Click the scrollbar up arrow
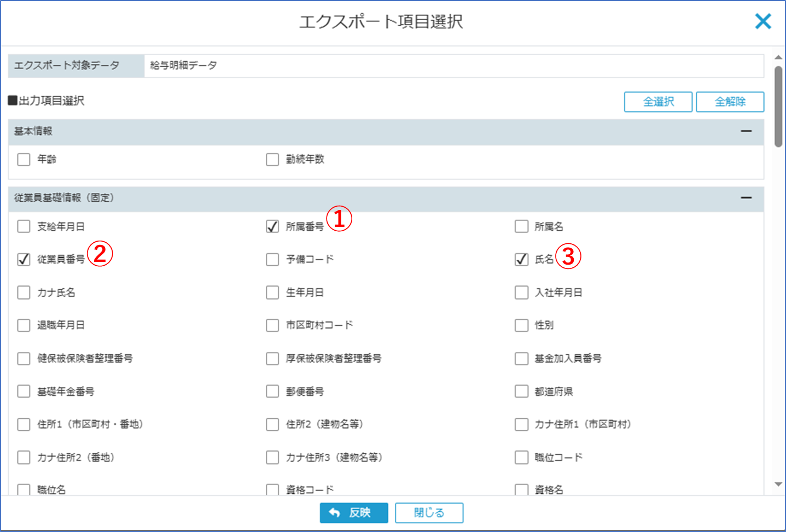 pos(778,57)
